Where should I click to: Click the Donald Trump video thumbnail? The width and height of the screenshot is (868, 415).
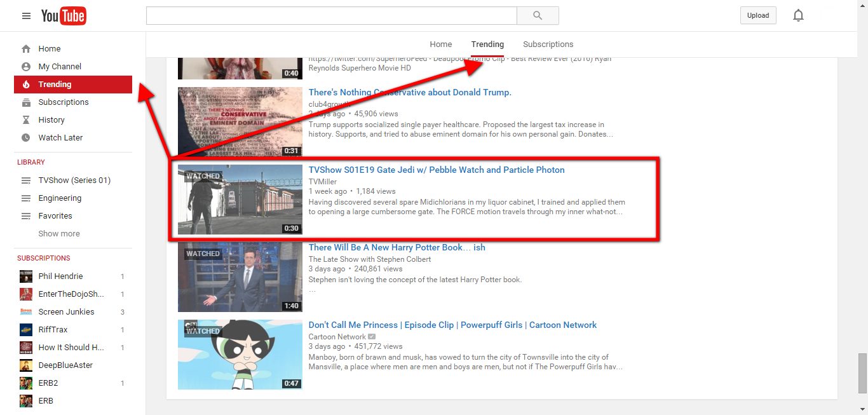click(240, 122)
